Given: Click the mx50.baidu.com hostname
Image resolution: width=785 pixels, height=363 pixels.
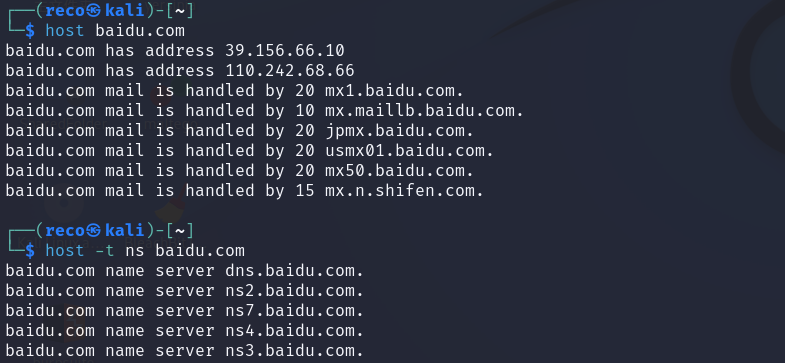Looking at the screenshot, I should (400, 171).
